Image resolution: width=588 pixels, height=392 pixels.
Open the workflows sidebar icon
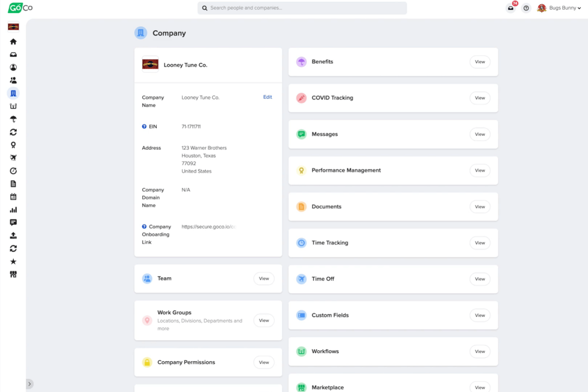tap(13, 106)
